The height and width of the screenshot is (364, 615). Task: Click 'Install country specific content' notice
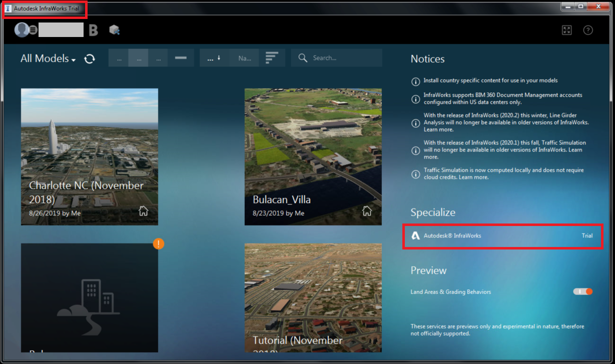(x=490, y=80)
